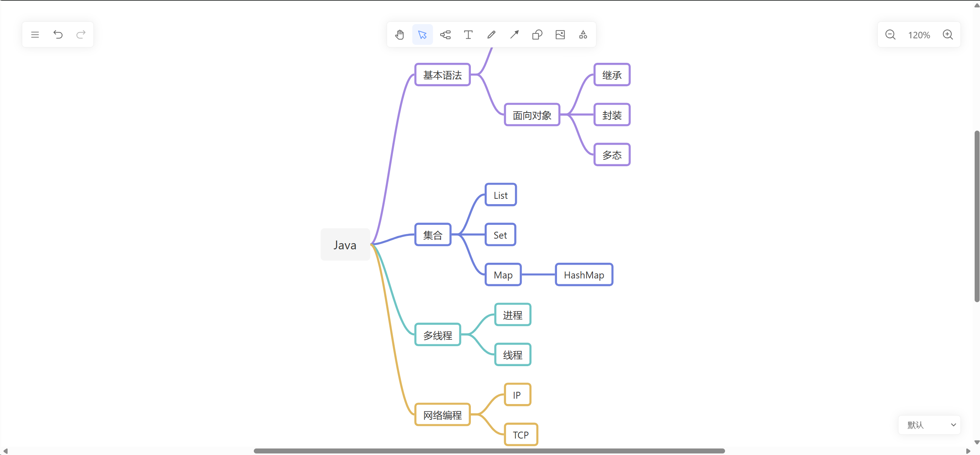Click the 120% zoom level

[919, 35]
